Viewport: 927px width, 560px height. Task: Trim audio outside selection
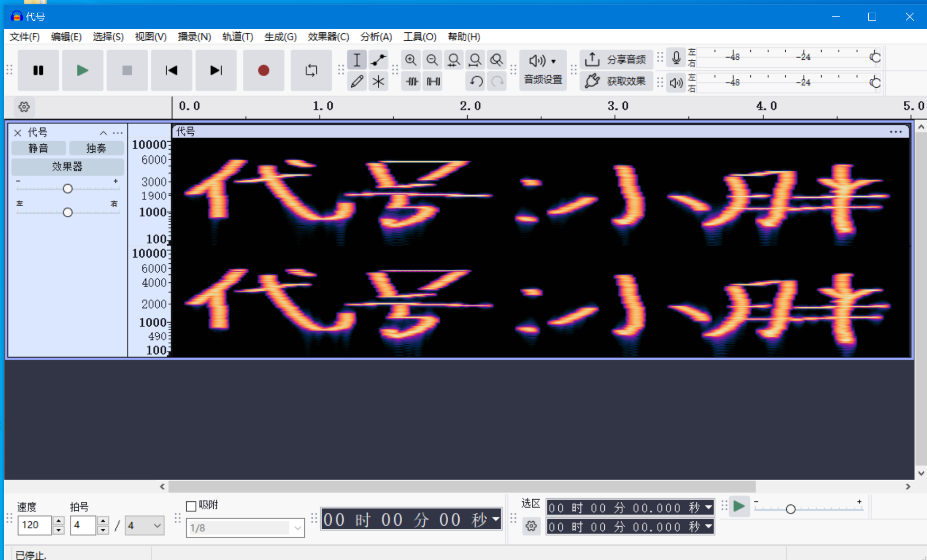[x=412, y=81]
